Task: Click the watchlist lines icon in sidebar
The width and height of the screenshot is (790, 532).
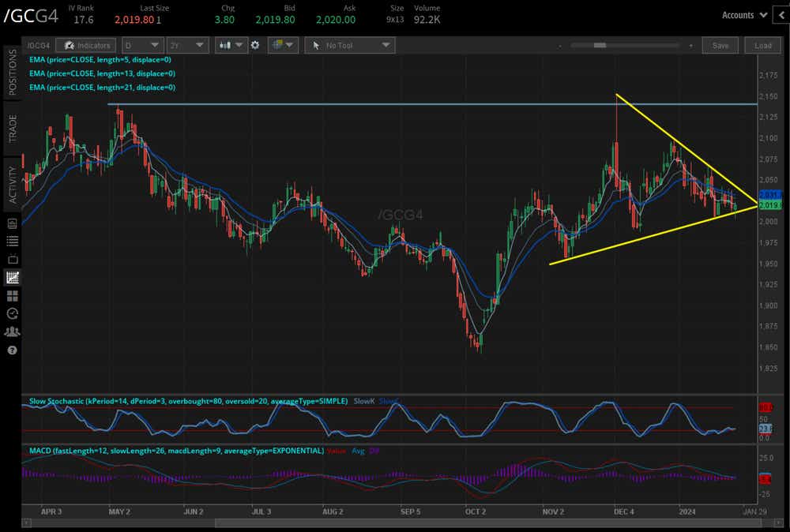Action: (x=13, y=241)
